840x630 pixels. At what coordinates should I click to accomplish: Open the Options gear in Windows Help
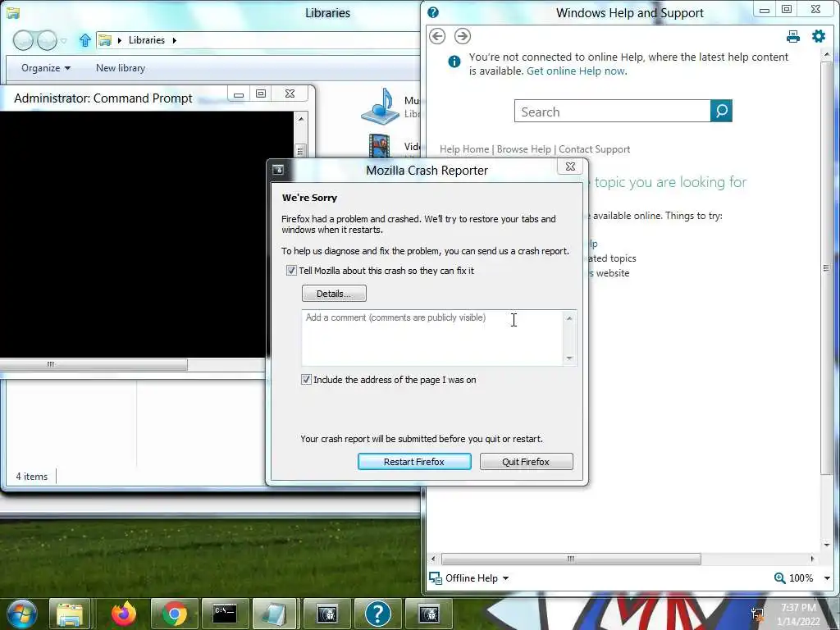pos(819,36)
